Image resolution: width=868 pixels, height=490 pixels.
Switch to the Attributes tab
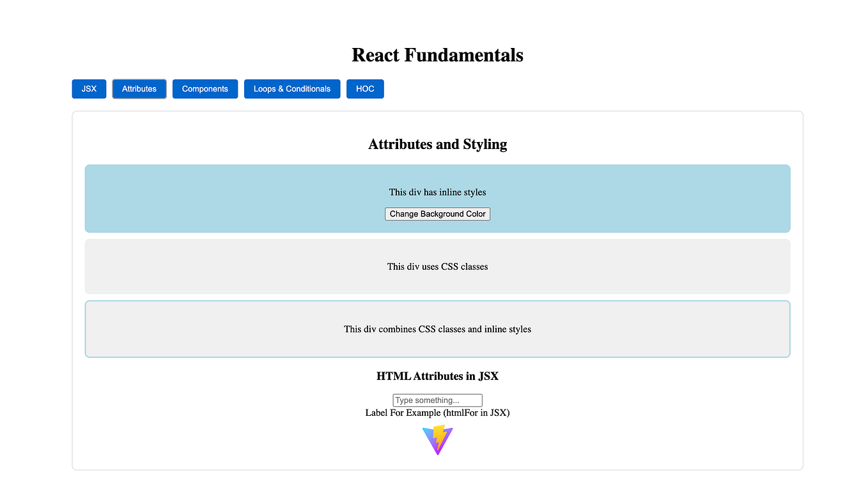[x=139, y=89]
